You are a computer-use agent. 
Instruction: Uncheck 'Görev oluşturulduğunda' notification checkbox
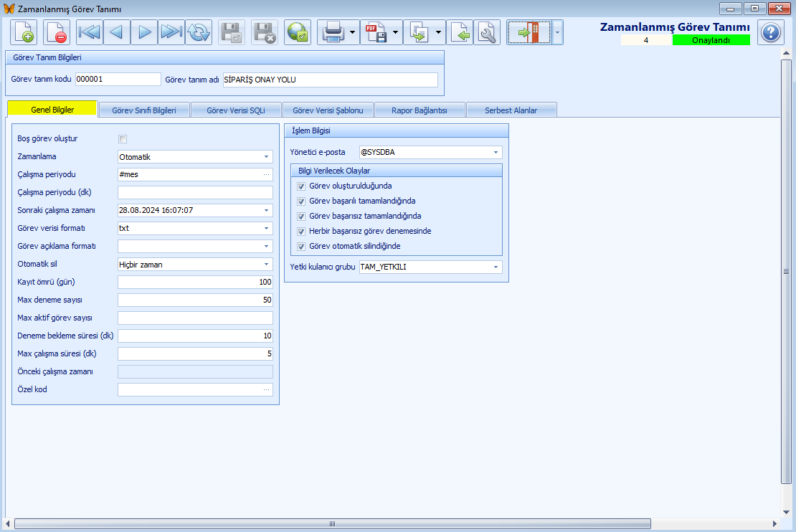point(301,186)
